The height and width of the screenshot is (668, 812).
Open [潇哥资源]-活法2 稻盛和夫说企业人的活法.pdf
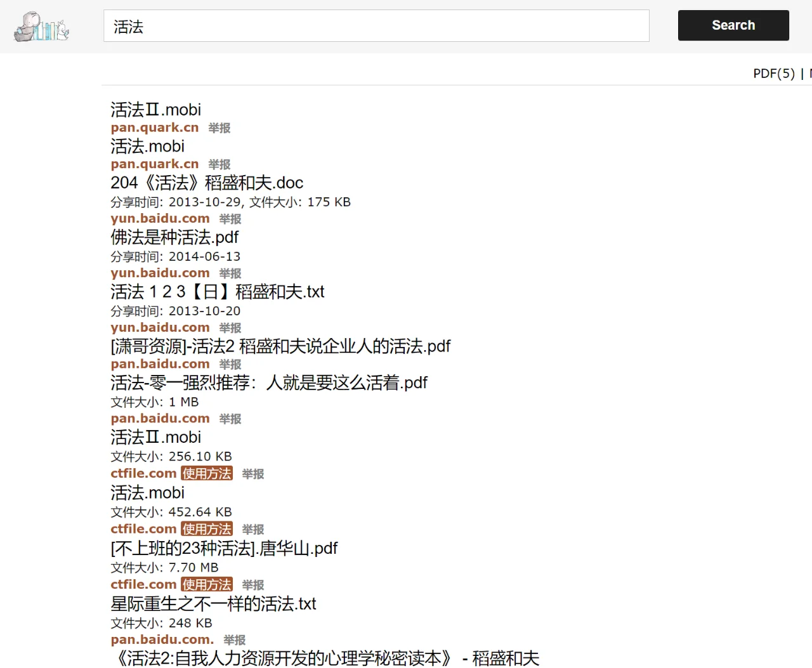(x=280, y=346)
